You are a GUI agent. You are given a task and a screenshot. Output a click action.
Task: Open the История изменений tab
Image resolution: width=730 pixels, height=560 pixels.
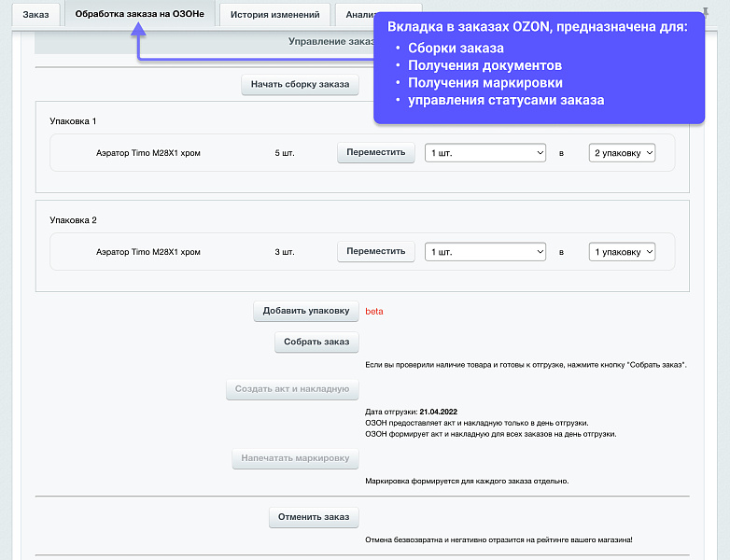[x=274, y=15]
